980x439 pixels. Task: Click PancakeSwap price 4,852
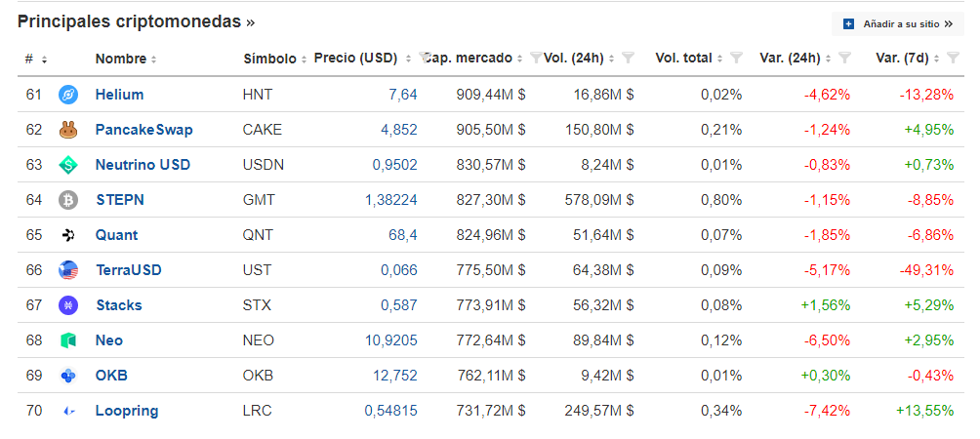tap(399, 130)
